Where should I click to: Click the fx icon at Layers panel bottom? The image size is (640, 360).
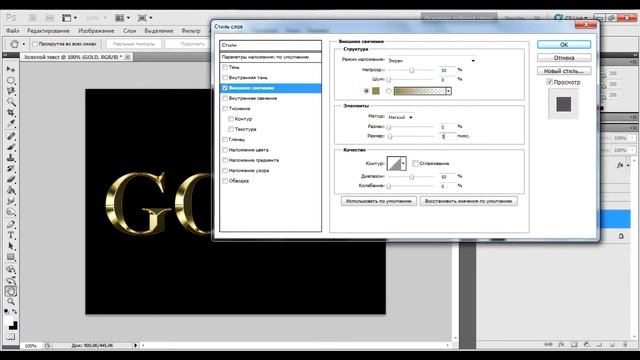(x=561, y=344)
